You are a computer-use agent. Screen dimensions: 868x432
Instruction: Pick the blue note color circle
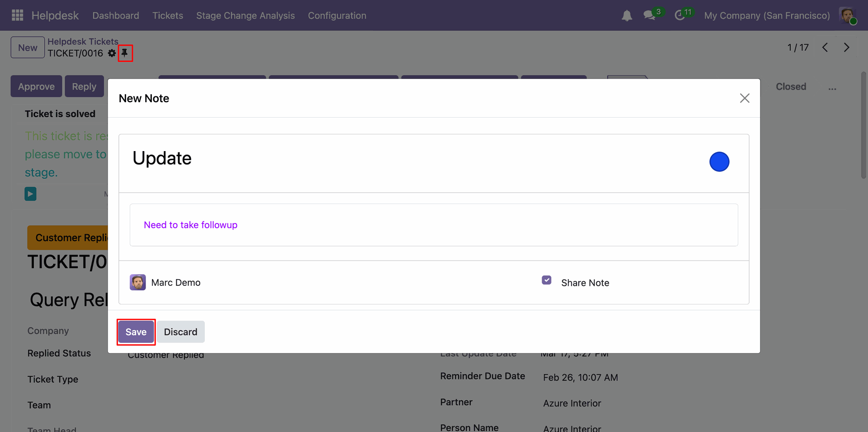719,162
